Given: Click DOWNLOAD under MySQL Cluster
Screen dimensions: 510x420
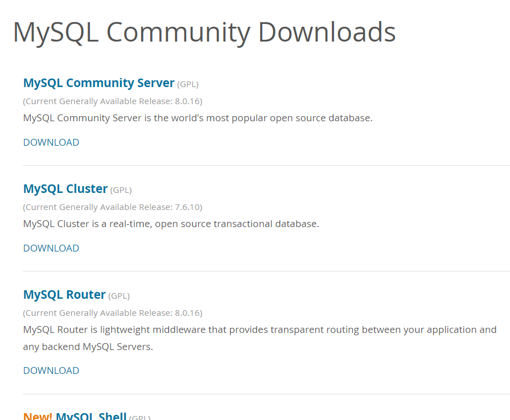Looking at the screenshot, I should 51,248.
